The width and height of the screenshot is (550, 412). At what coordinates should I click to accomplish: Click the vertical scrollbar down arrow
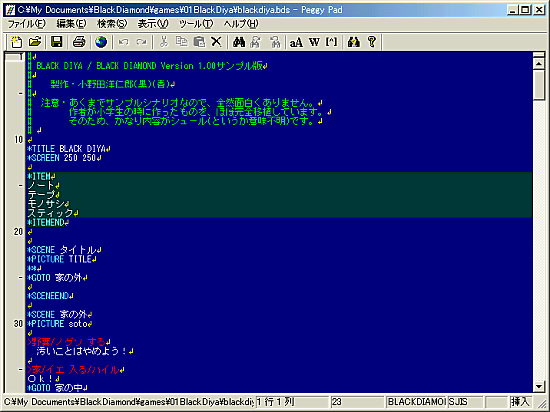[x=538, y=387]
